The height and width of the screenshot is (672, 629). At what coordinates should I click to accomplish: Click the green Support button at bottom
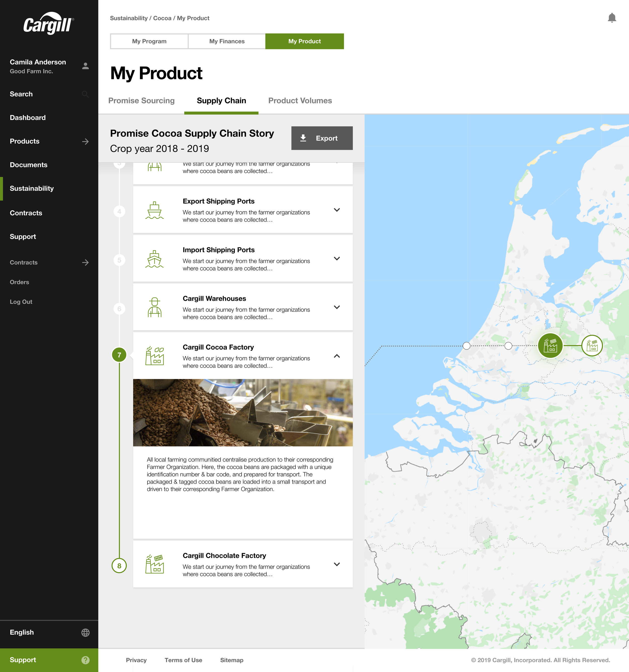click(49, 660)
